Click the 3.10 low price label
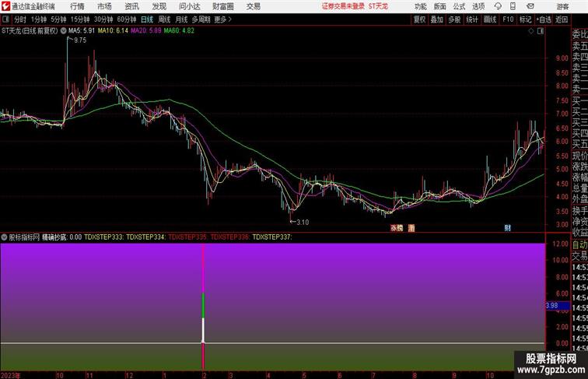The image size is (588, 379). point(303,222)
